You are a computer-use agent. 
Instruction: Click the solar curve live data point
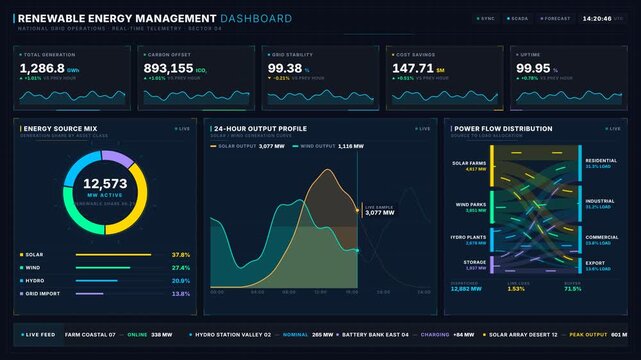(357, 210)
